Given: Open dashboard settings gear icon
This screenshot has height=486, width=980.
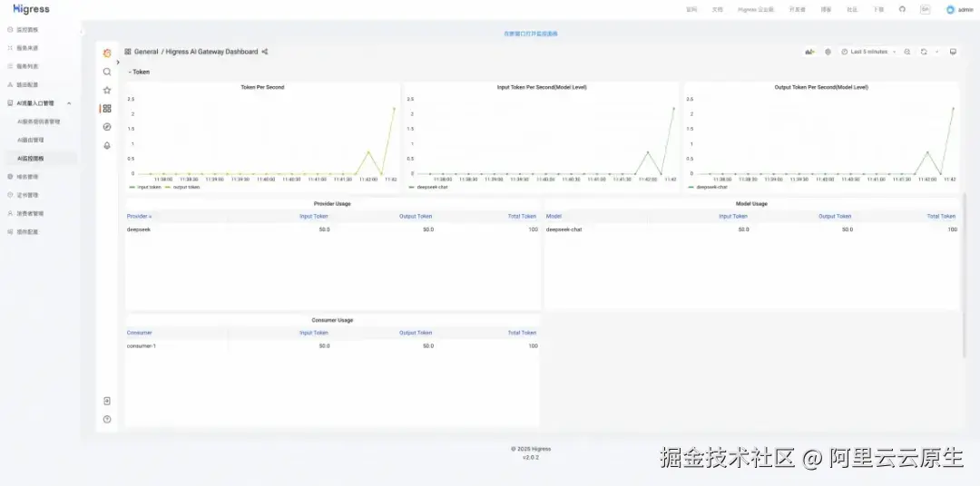Looking at the screenshot, I should tap(828, 52).
